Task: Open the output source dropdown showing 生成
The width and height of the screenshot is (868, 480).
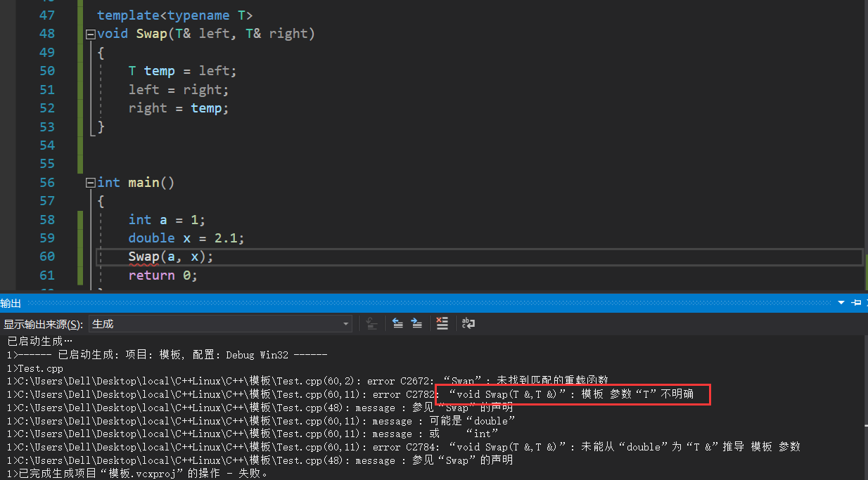Action: click(221, 324)
